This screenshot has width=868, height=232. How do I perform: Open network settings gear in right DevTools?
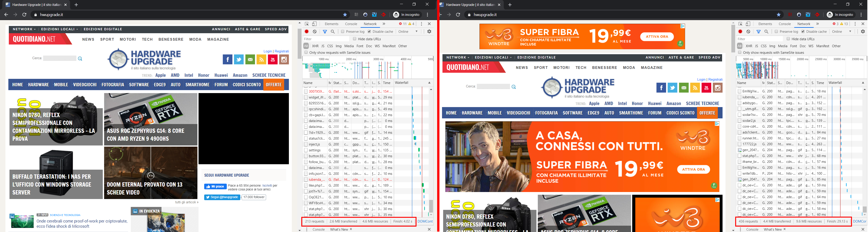pyautogui.click(x=863, y=31)
